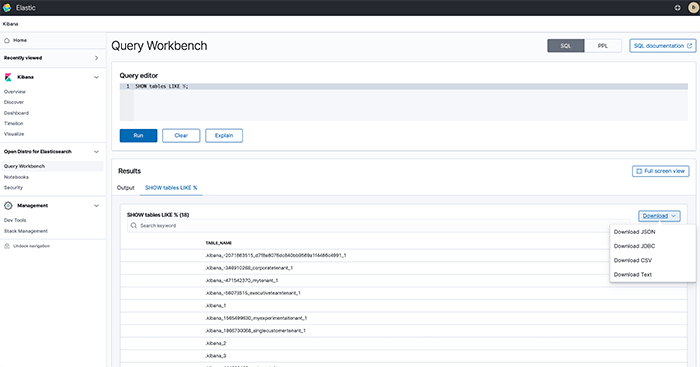Open Discover in sidebar
This screenshot has width=700, height=367.
14,102
